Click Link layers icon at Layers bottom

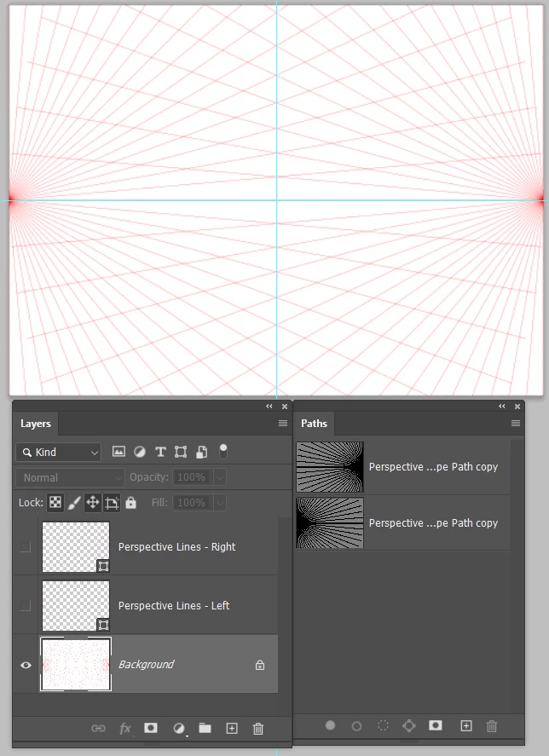98,728
